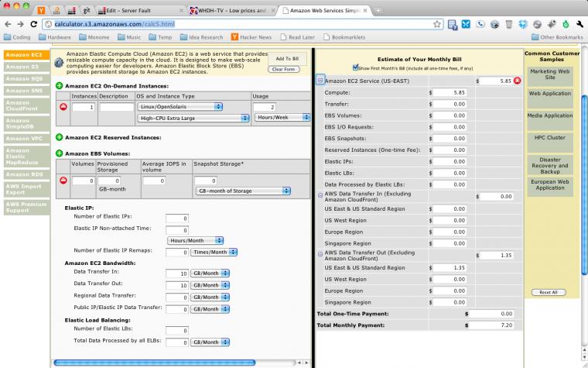Image resolution: width=588 pixels, height=368 pixels.
Task: Click the Number of Elastic LBs field
Action: click(x=177, y=331)
